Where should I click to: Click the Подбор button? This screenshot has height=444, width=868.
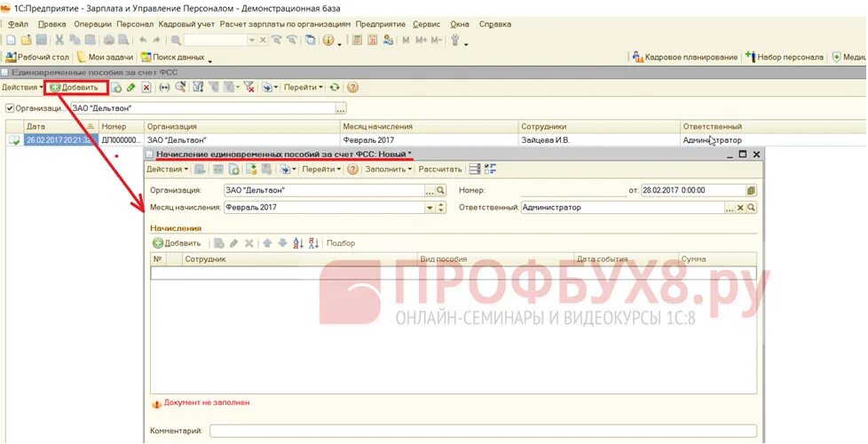coord(341,242)
